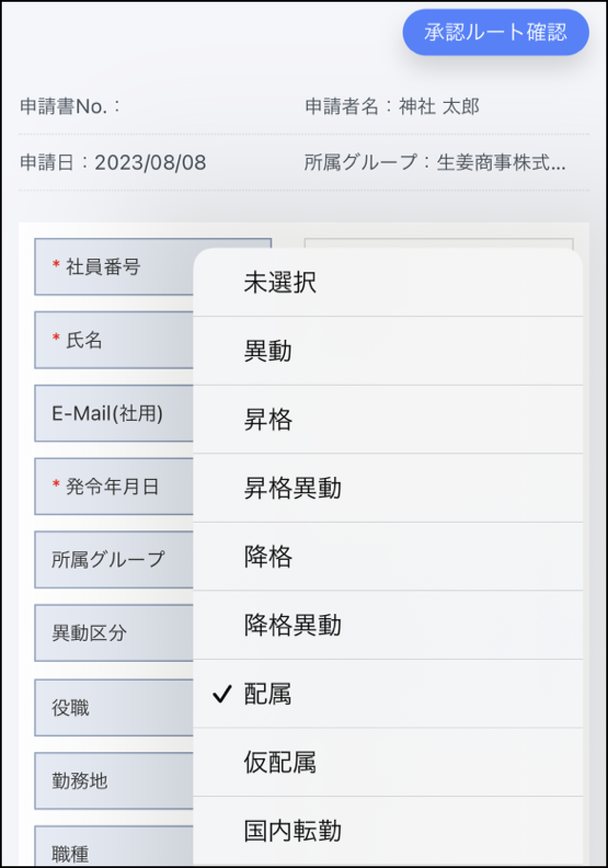
Task: Pick 昇格異動 from the list
Action: coord(292,488)
